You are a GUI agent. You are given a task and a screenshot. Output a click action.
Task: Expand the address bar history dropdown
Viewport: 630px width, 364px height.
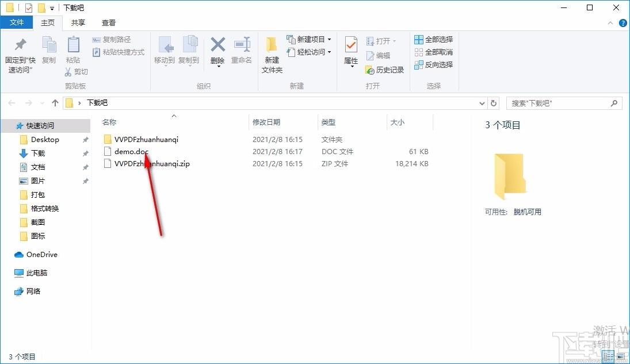coord(482,104)
